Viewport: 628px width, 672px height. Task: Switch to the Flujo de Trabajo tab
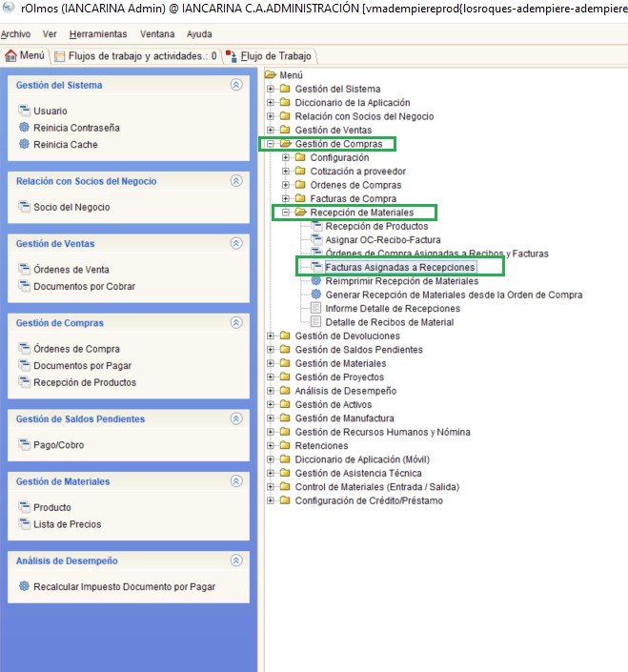[x=269, y=56]
